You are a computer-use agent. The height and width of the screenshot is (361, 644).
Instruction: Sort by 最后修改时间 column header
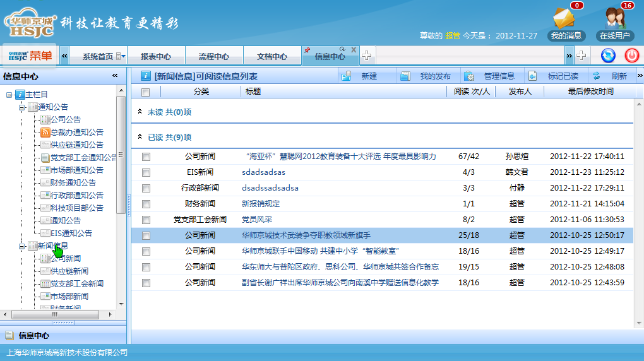click(x=590, y=91)
